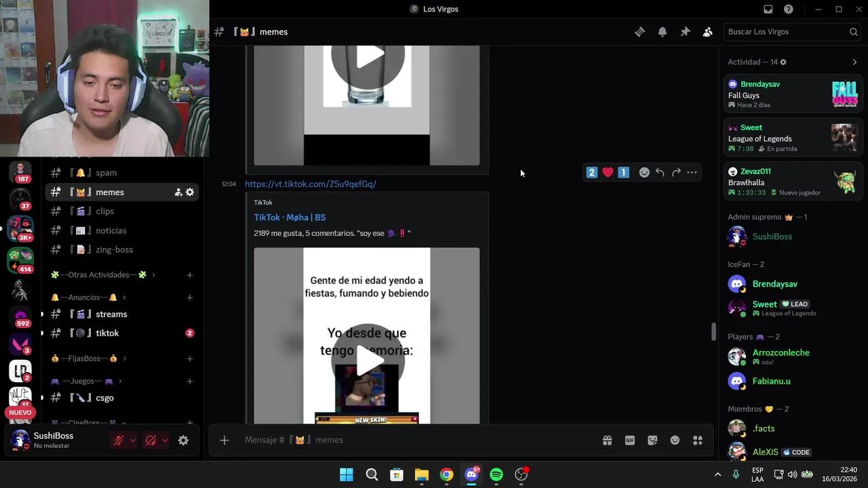Open audio output options dropdown

pyautogui.click(x=165, y=441)
